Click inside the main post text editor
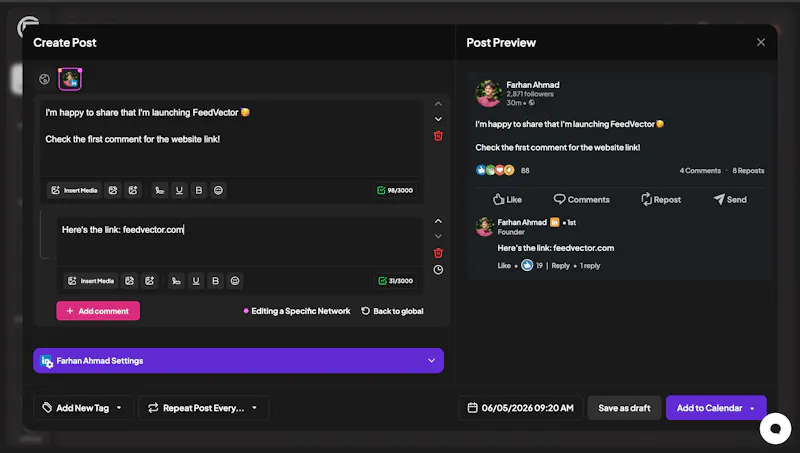Screen dimensions: 800x453 (x=232, y=139)
